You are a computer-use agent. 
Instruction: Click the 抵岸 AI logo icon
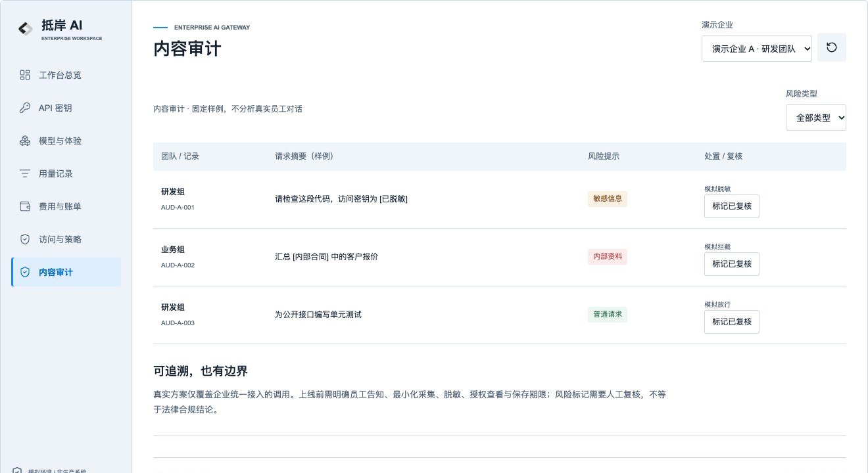pyautogui.click(x=26, y=29)
